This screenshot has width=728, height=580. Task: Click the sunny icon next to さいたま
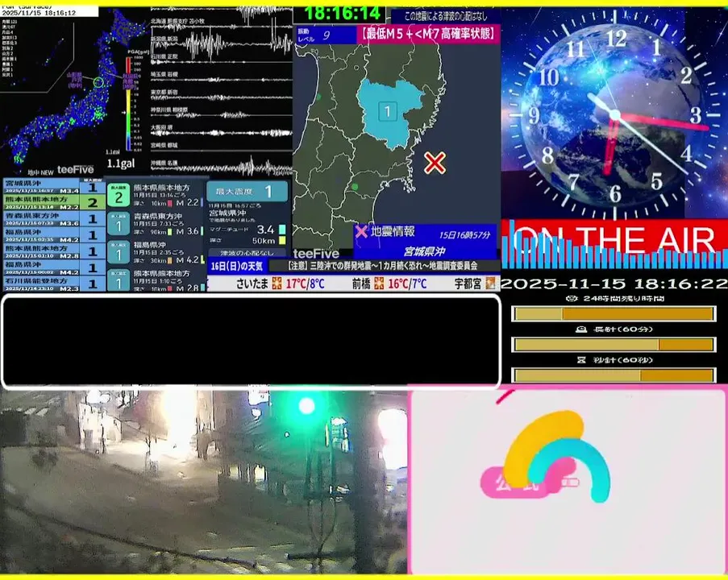pos(277,283)
